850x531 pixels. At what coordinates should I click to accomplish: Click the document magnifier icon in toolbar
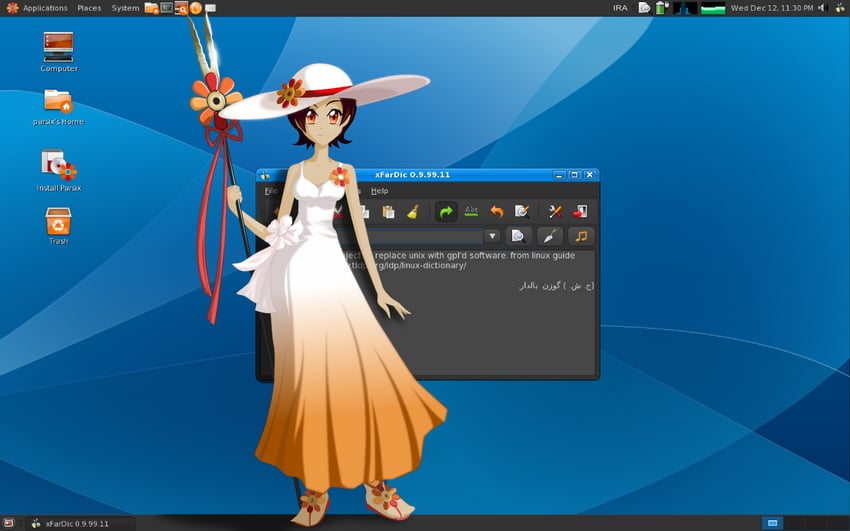pos(521,212)
